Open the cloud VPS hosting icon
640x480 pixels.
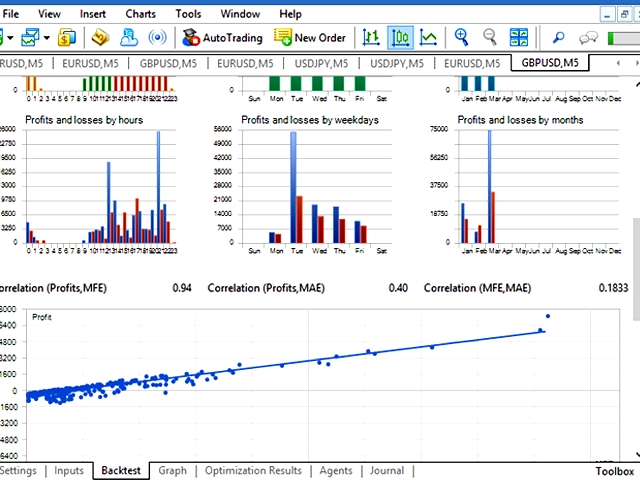[129, 38]
